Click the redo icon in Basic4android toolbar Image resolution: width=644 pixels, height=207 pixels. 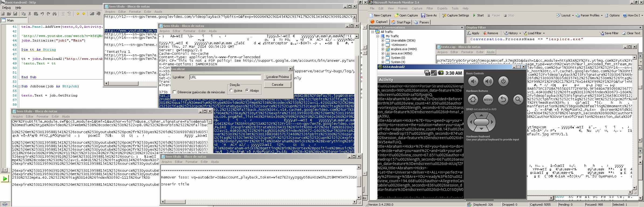click(49, 14)
